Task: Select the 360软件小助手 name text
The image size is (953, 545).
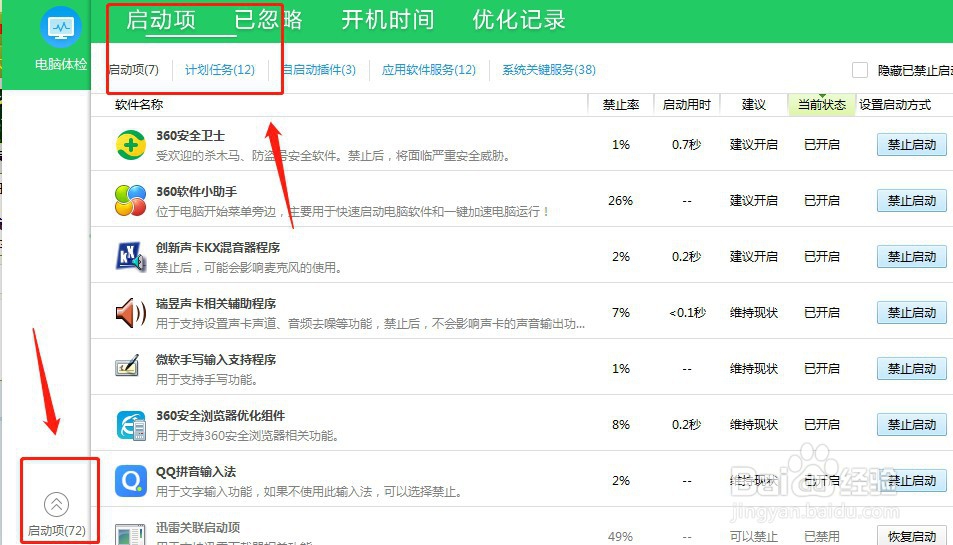Action: (x=196, y=192)
